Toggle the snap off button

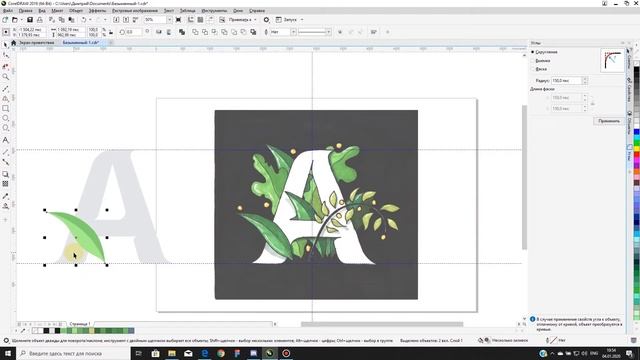click(222, 20)
